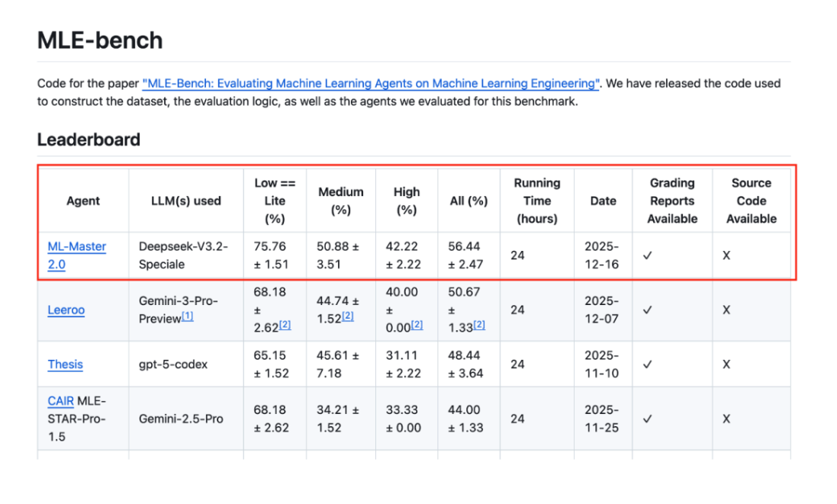The image size is (837, 504).
Task: Click the gpt-5-codex model cell
Action: coord(172,364)
